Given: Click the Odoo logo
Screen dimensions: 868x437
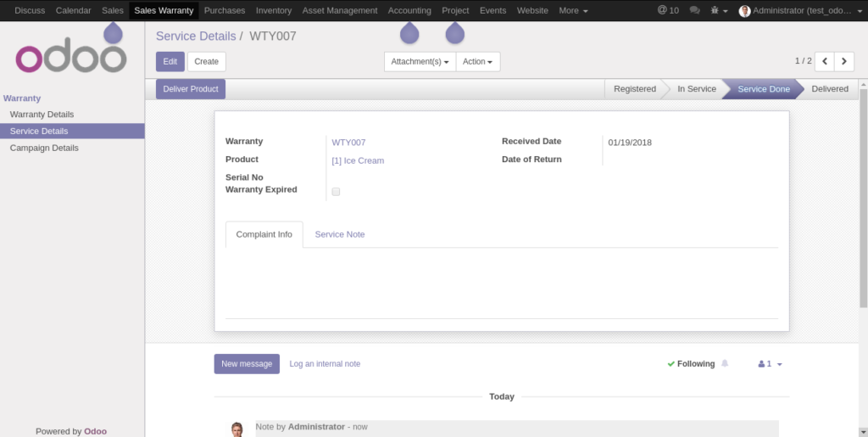Looking at the screenshot, I should click(71, 55).
